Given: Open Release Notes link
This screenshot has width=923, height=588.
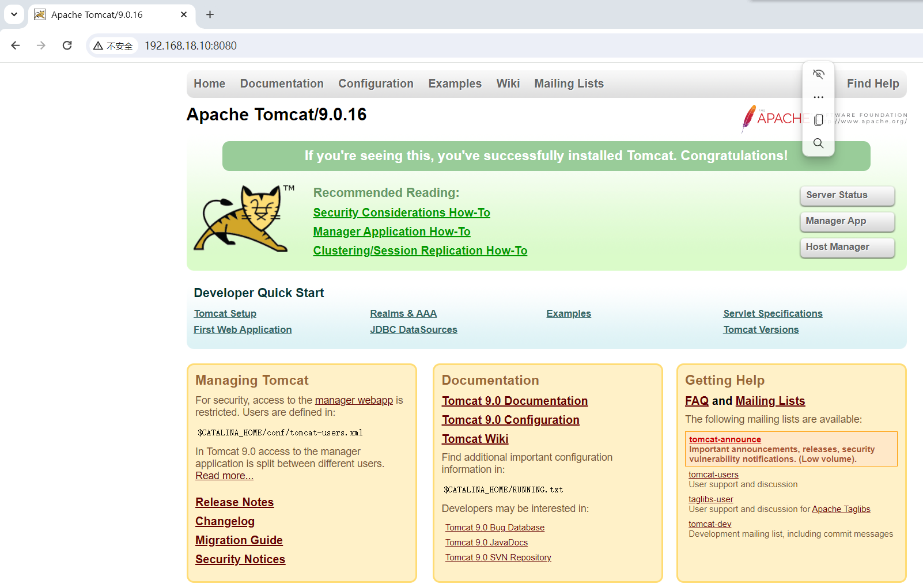Looking at the screenshot, I should [234, 502].
